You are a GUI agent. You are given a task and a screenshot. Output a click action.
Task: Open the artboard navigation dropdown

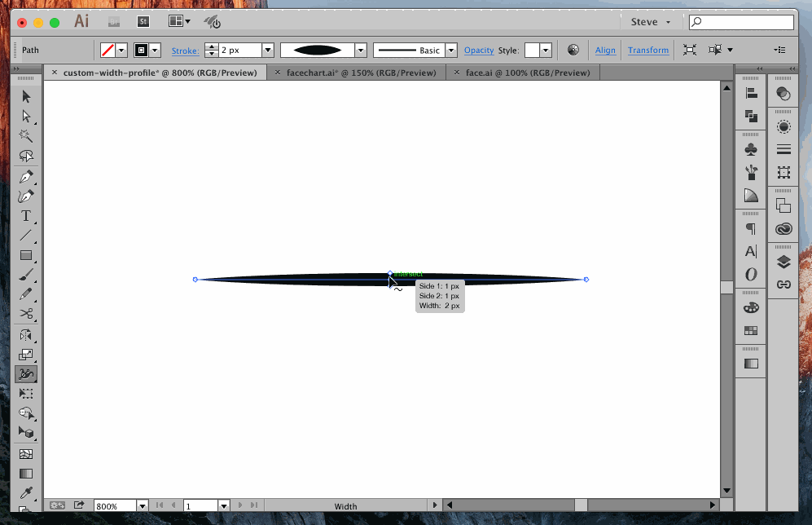224,505
